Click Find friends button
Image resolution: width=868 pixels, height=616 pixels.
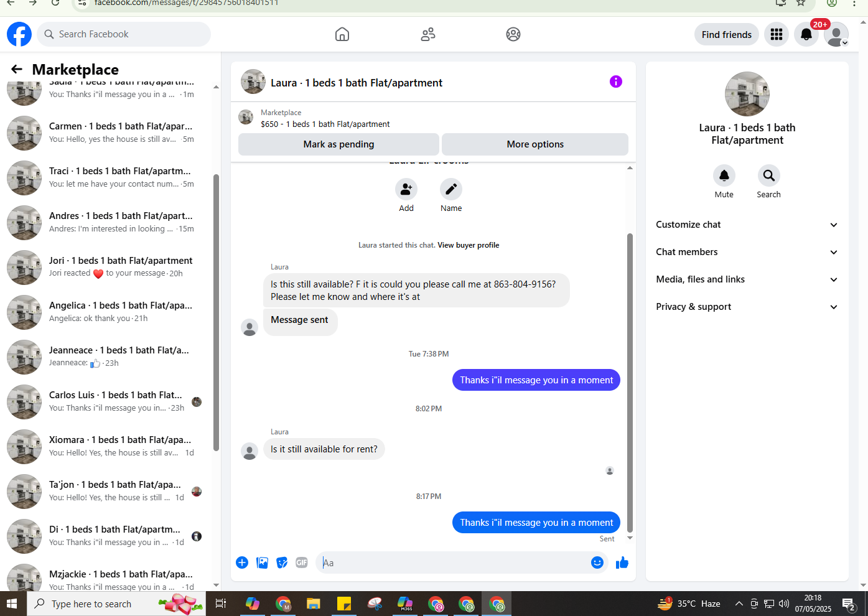727,34
